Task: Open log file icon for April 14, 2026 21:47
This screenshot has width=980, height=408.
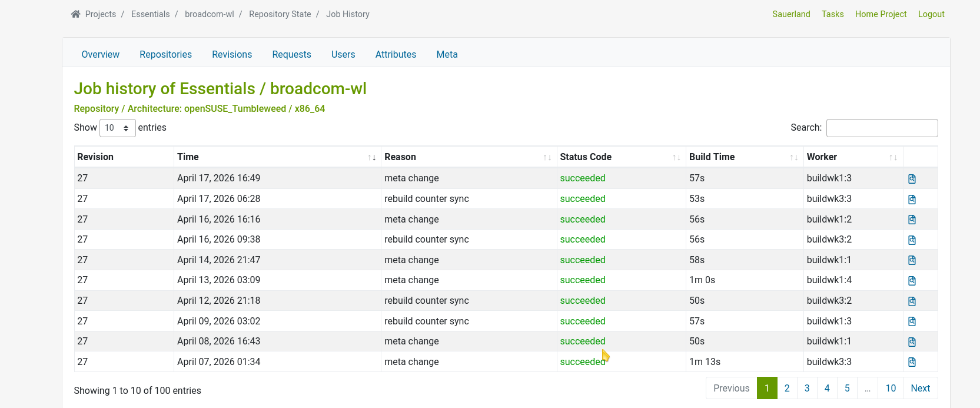Action: coord(912,260)
